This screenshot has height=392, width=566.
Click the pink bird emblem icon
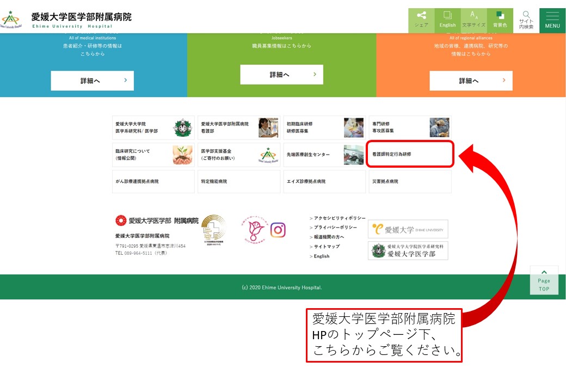tap(254, 230)
